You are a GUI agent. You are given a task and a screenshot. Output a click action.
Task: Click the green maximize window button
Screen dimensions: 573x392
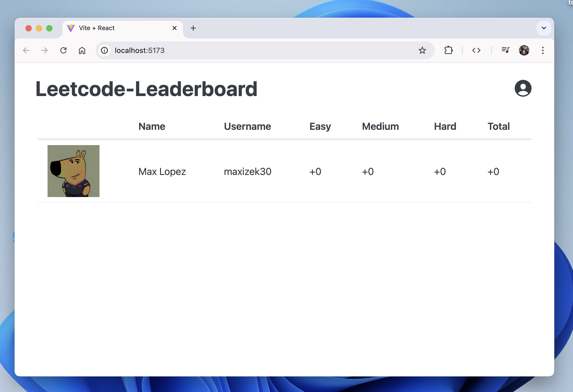click(49, 28)
